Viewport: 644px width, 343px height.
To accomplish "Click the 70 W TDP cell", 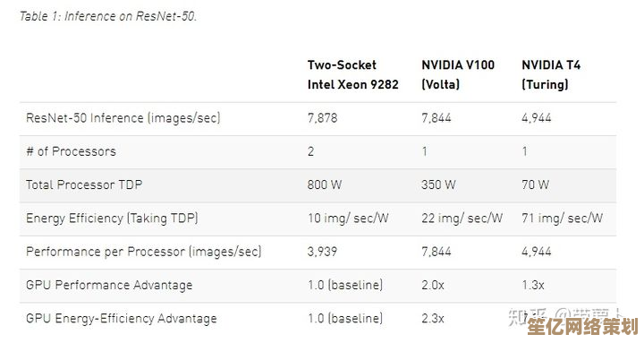I will coord(535,184).
